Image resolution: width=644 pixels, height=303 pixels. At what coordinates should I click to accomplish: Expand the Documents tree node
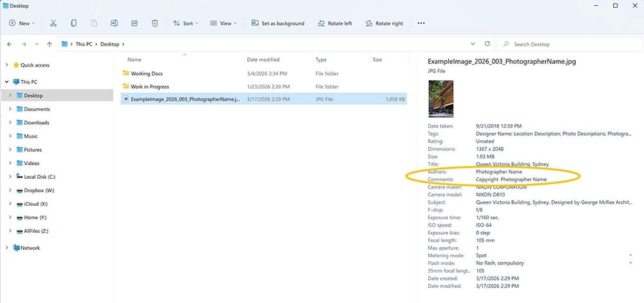10,109
